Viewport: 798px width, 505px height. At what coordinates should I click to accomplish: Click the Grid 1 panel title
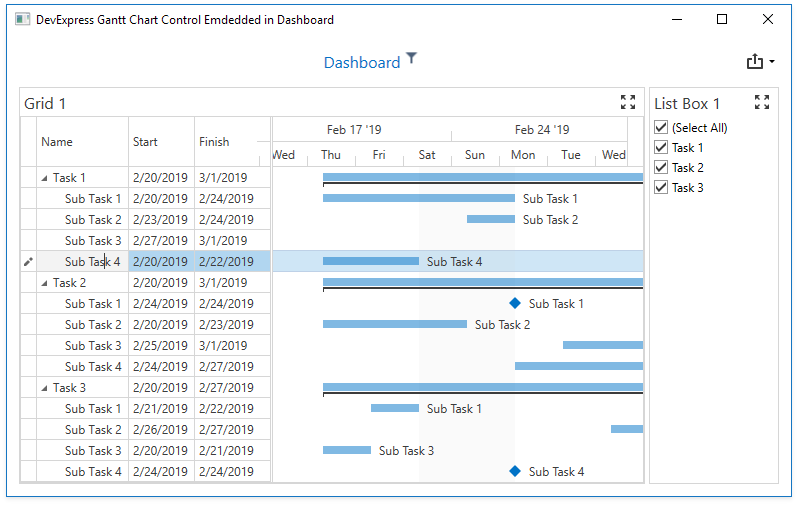tap(45, 103)
